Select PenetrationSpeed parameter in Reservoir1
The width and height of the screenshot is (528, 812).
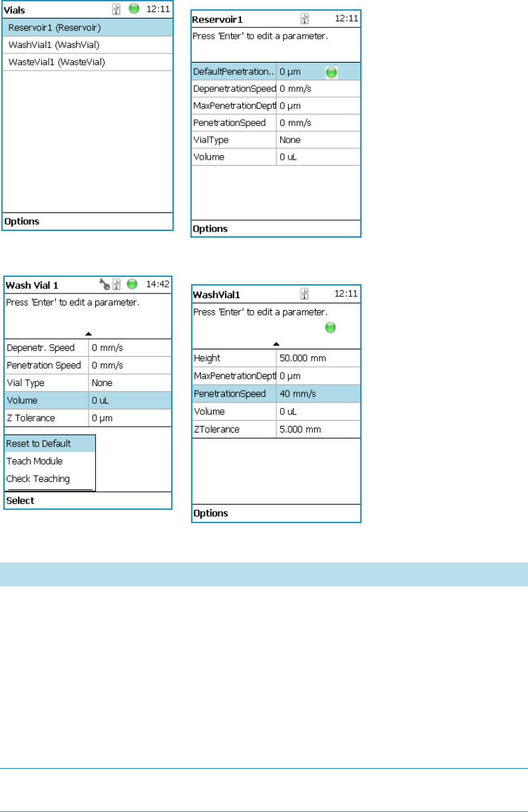click(276, 123)
